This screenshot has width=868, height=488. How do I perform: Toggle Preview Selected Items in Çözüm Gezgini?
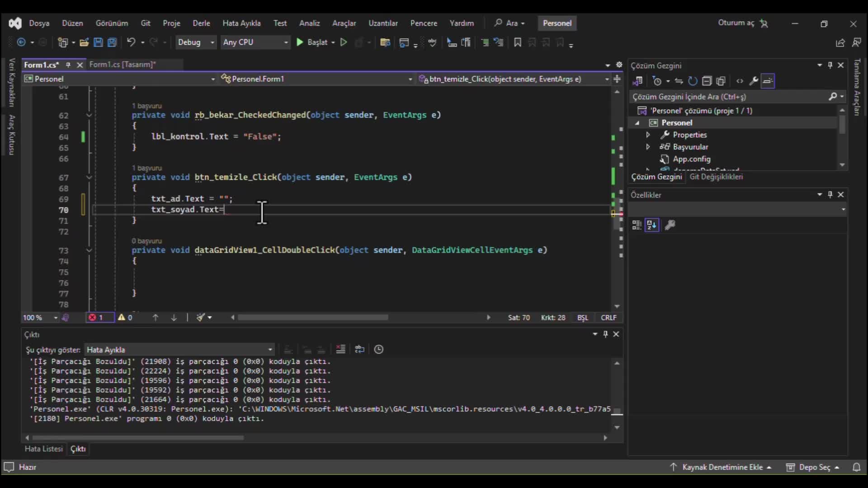pyautogui.click(x=768, y=81)
